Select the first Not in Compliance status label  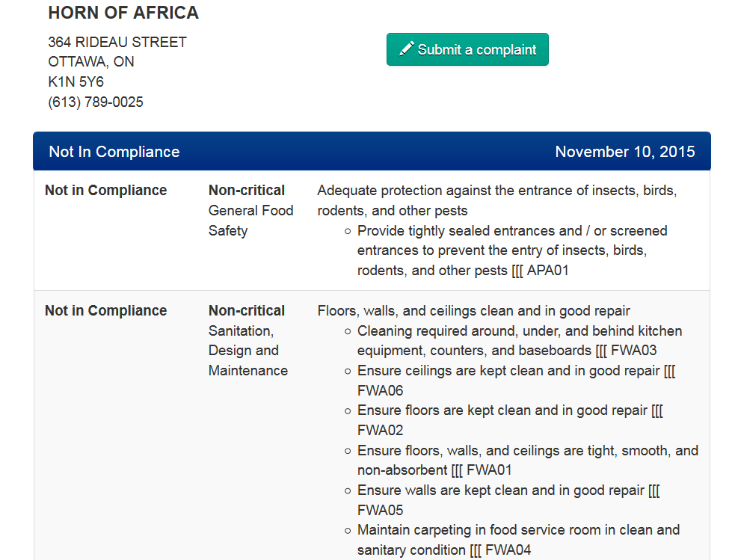[x=105, y=190]
